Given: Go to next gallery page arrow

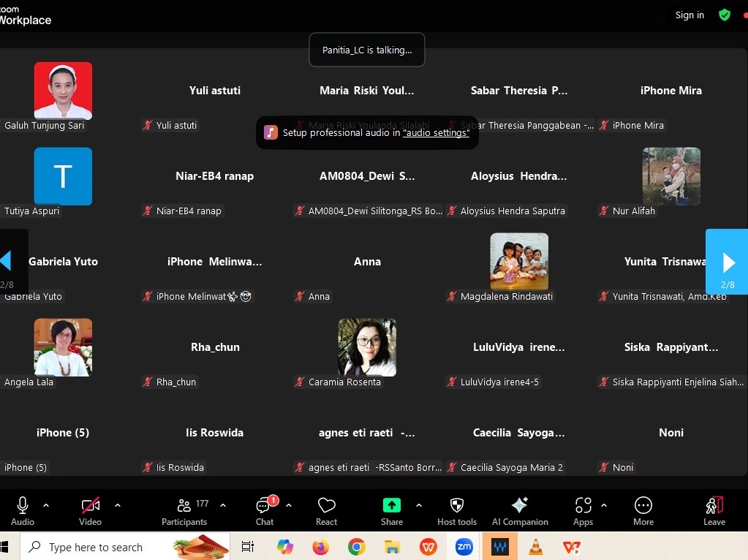Looking at the screenshot, I should click(x=728, y=262).
